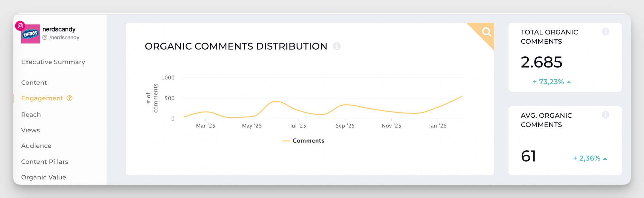Open the Organic Value section
This screenshot has width=644, height=198.
(44, 177)
